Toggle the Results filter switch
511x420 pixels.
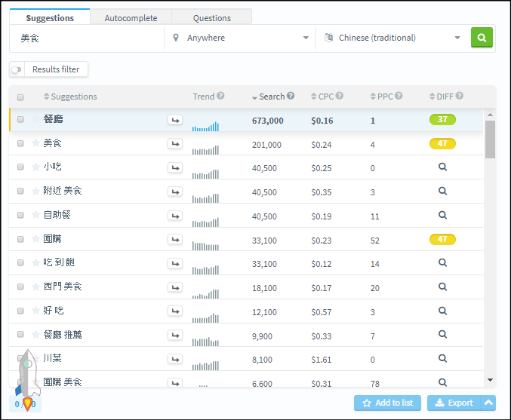pyautogui.click(x=17, y=69)
